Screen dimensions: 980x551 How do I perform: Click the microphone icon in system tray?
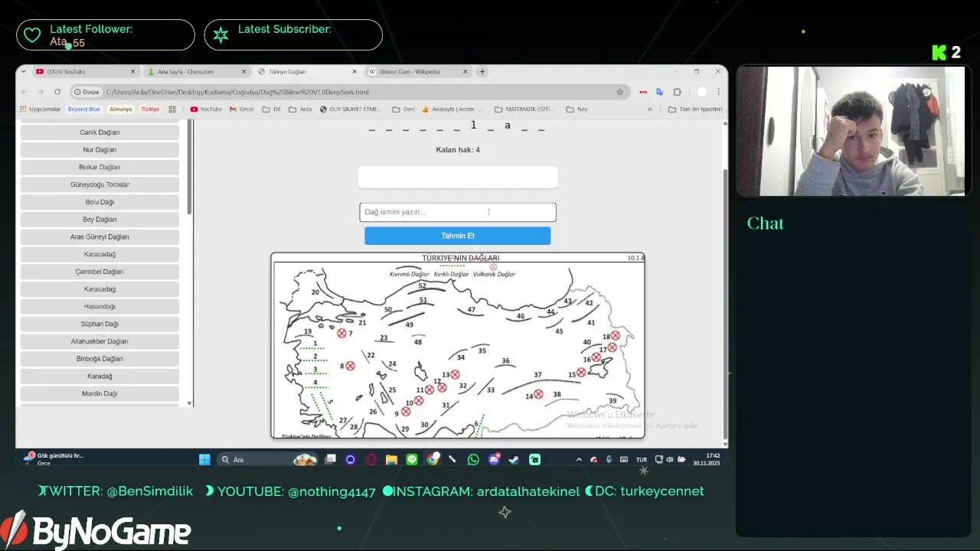tap(609, 459)
